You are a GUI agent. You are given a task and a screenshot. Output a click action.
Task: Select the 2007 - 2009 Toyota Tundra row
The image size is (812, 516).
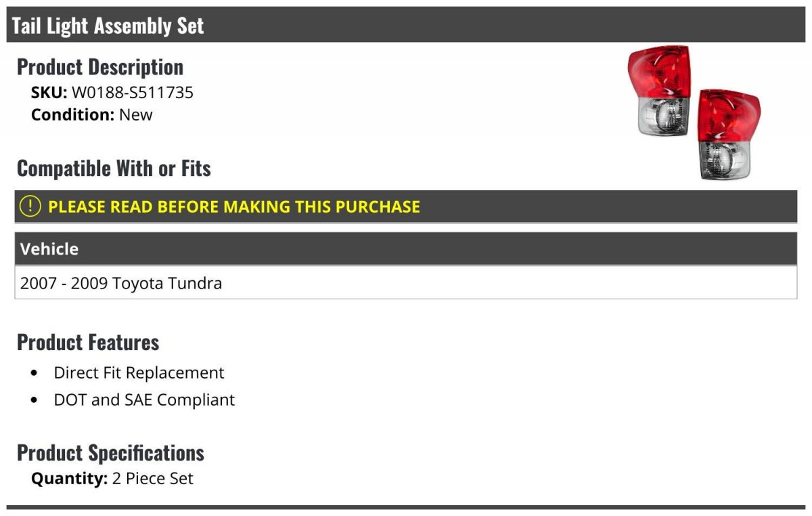click(x=121, y=283)
